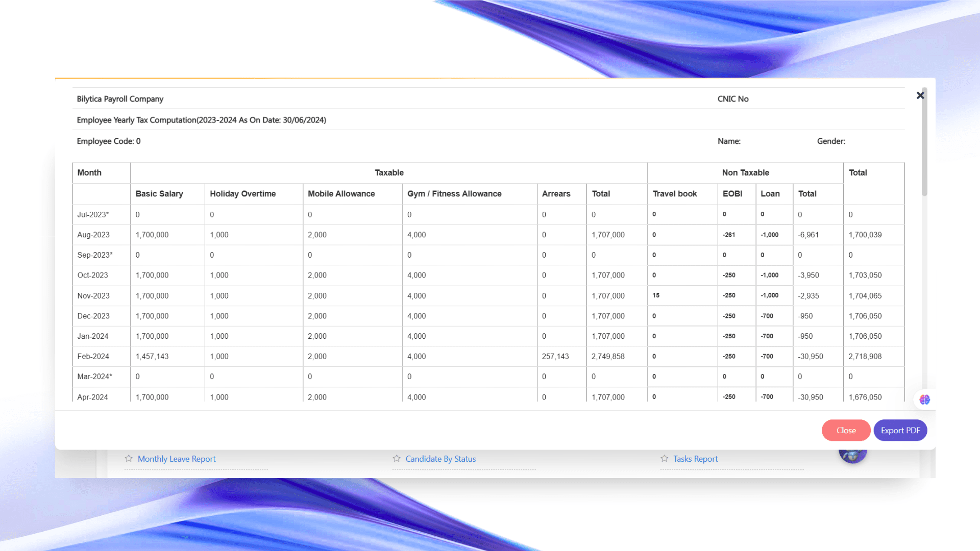
Task: Close the tax report with X icon
Action: (x=920, y=95)
